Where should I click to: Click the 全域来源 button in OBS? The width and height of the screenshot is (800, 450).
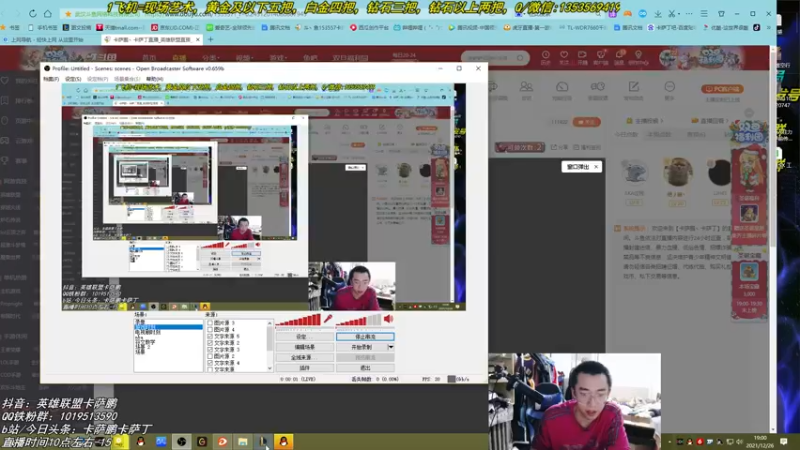[x=305, y=357]
